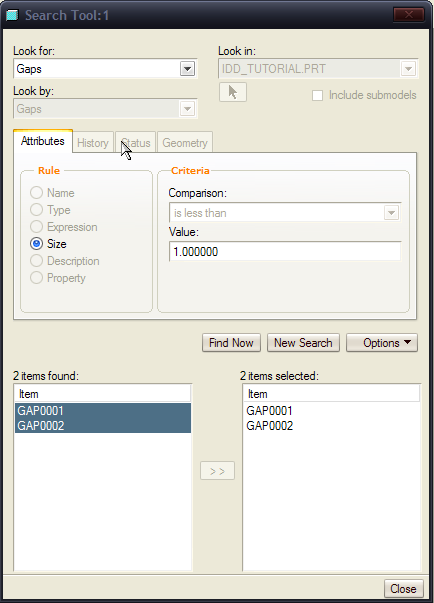434x603 pixels.
Task: Click the arrow pointer selection icon button
Action: pos(233,92)
